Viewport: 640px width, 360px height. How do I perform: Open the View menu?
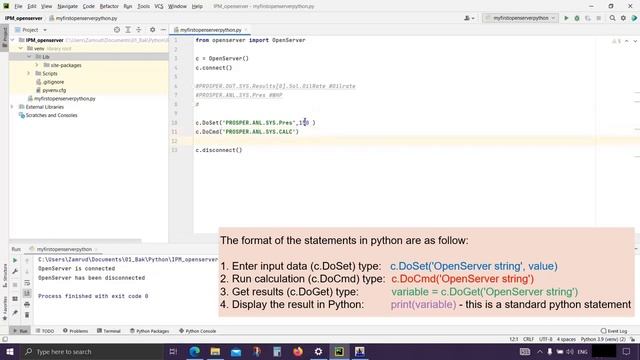tap(47, 6)
